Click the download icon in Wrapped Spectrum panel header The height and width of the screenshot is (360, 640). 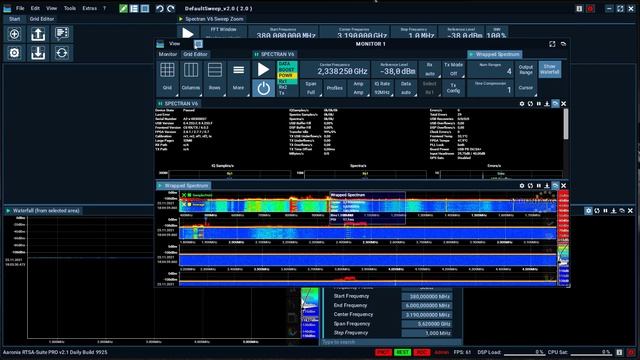547,185
